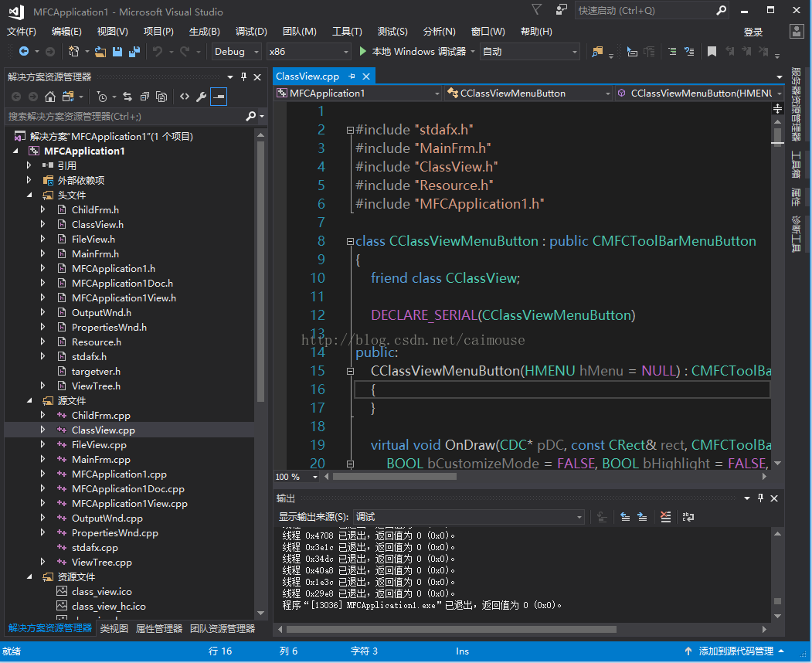
Task: Switch to the 属性管理器 tab
Action: (159, 628)
